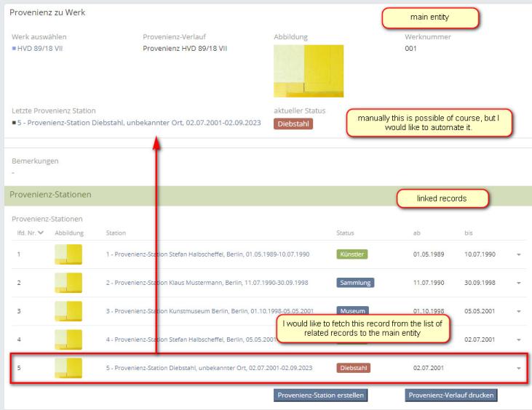The image size is (532, 410).
Task: Expand the row menu arrow for station 3
Action: [519, 311]
